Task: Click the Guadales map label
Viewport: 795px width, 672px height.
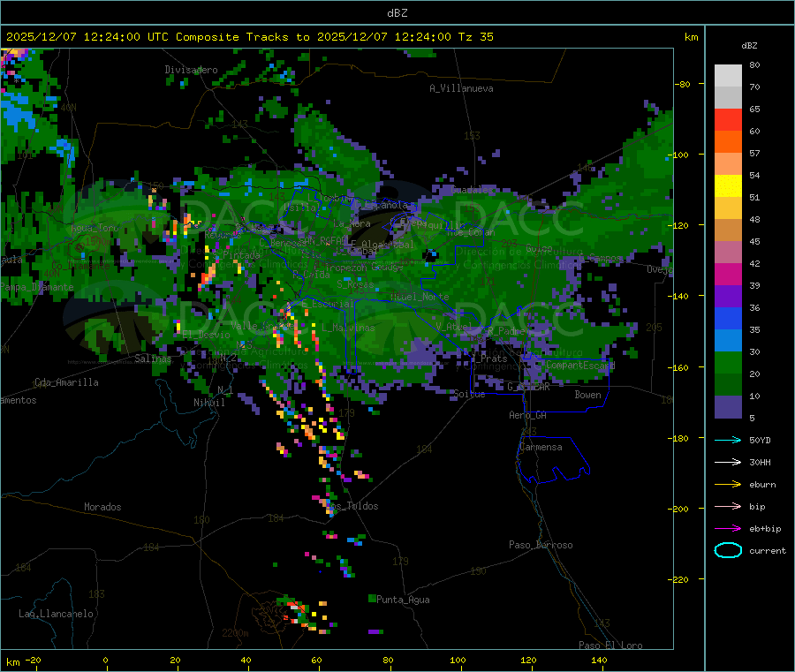Action: tap(472, 190)
